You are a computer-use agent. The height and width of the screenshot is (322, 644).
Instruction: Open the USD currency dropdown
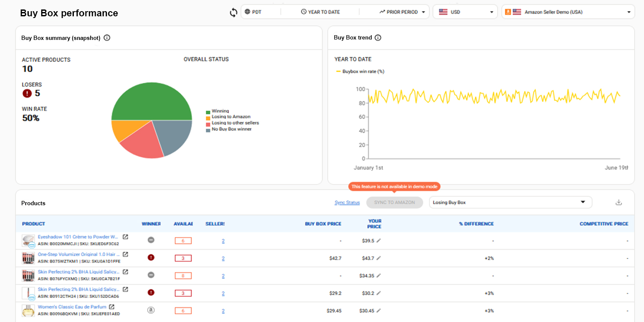click(x=465, y=12)
